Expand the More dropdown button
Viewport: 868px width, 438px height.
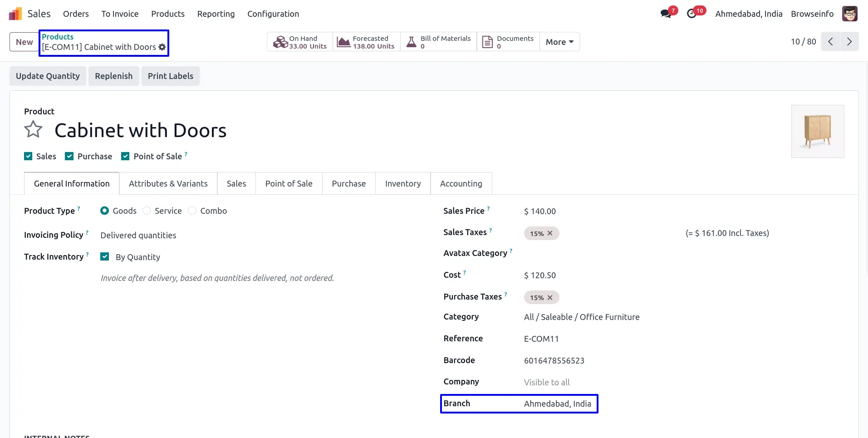click(x=559, y=42)
